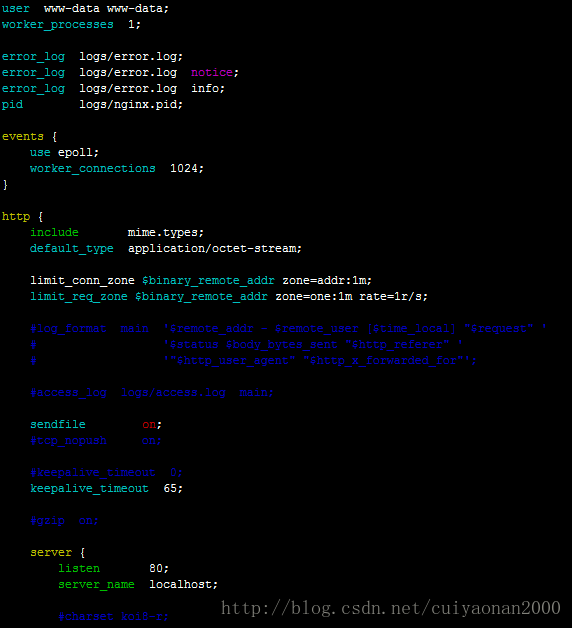Click 'info;' on the third error_log line

pos(208,89)
